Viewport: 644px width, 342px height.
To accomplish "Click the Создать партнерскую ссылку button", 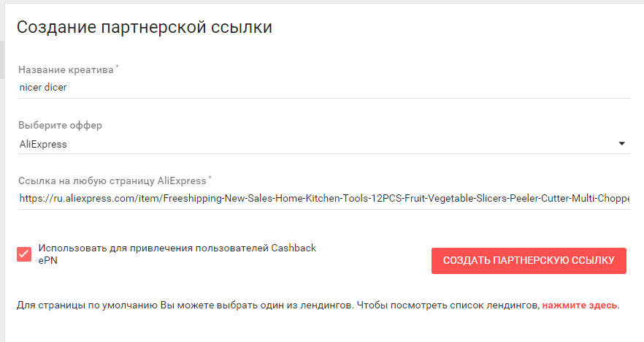I will pyautogui.click(x=529, y=261).
